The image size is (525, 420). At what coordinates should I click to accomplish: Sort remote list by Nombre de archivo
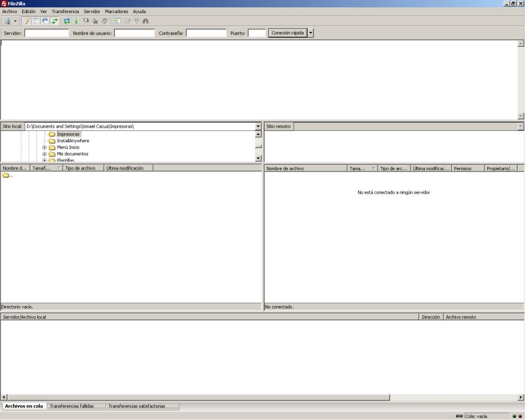tap(306, 169)
